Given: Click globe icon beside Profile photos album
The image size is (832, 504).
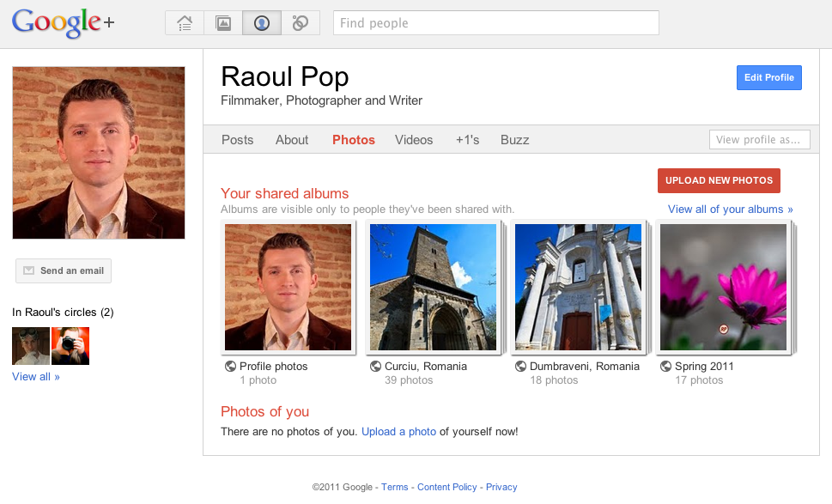Looking at the screenshot, I should (230, 367).
